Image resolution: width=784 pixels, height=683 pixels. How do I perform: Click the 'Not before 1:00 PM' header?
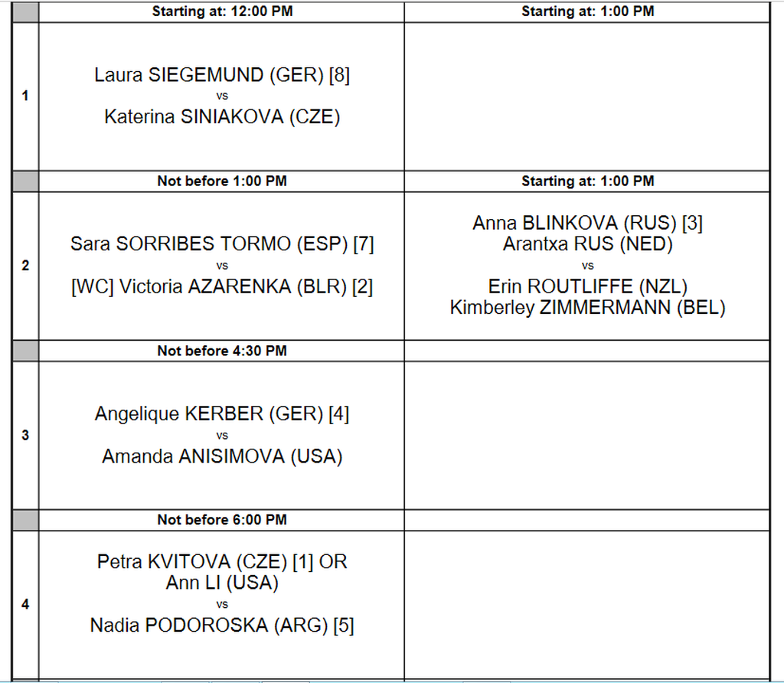click(x=222, y=181)
